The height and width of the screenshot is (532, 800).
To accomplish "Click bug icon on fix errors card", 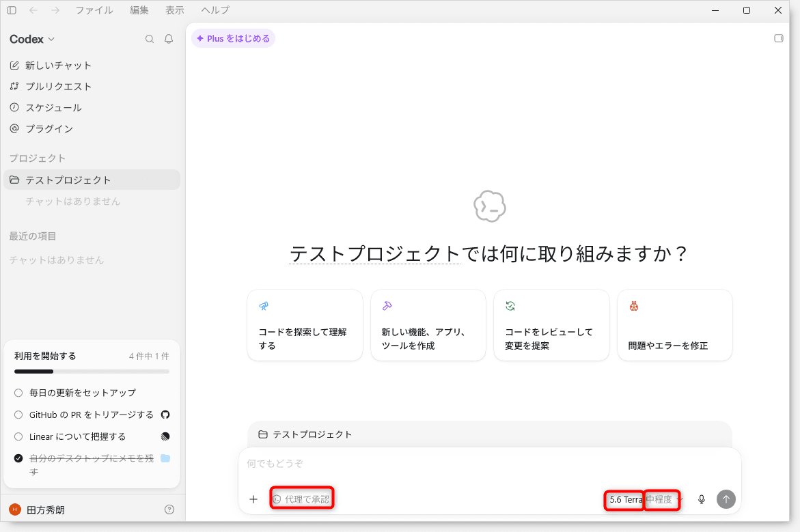I will tap(634, 306).
